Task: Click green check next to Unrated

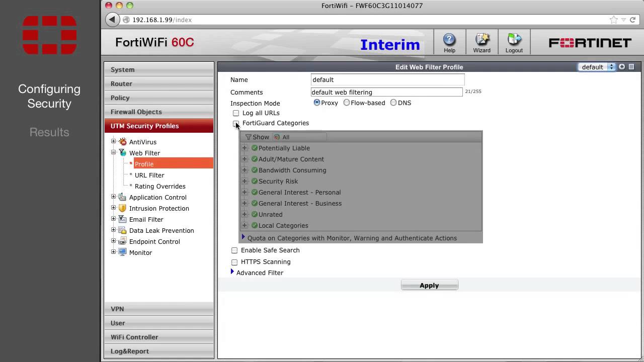Action: click(255, 214)
